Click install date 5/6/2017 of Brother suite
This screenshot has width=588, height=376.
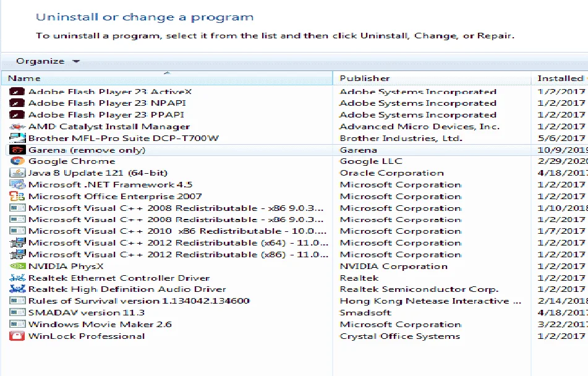(x=561, y=138)
